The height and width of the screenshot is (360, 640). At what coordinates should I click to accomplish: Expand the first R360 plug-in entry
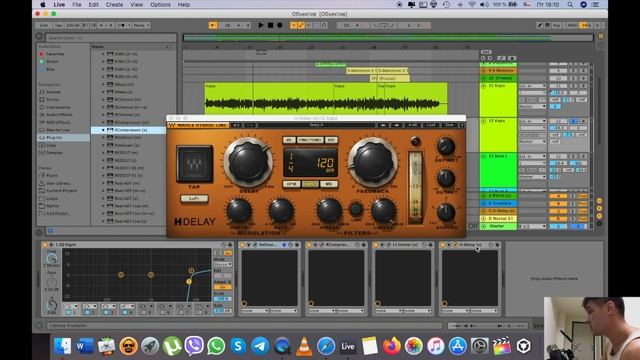[x=103, y=54]
